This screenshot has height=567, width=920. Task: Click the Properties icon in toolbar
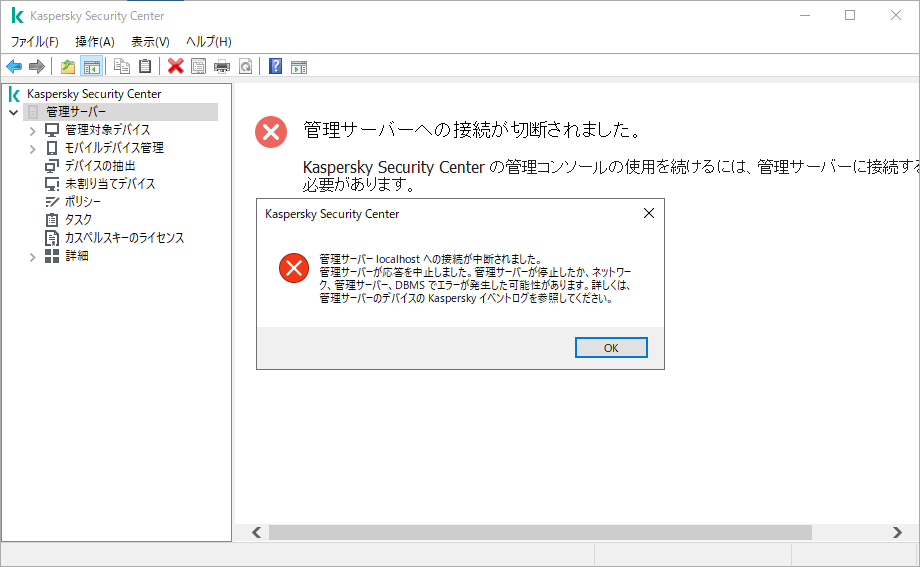coord(199,66)
